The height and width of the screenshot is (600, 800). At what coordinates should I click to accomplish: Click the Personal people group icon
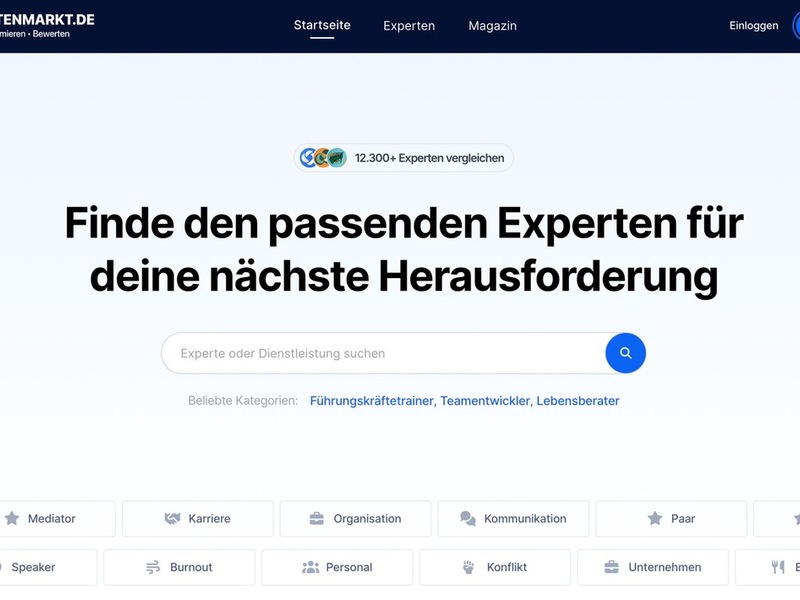(310, 567)
